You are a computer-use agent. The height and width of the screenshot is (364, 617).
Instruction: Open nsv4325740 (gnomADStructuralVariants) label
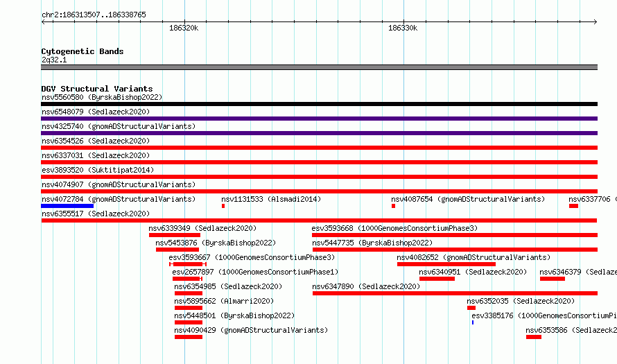pyautogui.click(x=119, y=126)
